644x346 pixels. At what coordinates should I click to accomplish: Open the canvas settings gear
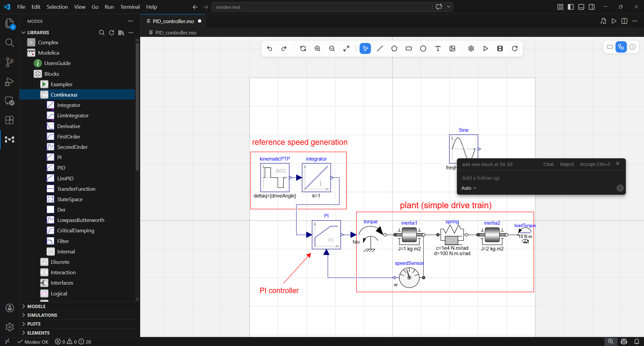pos(471,48)
